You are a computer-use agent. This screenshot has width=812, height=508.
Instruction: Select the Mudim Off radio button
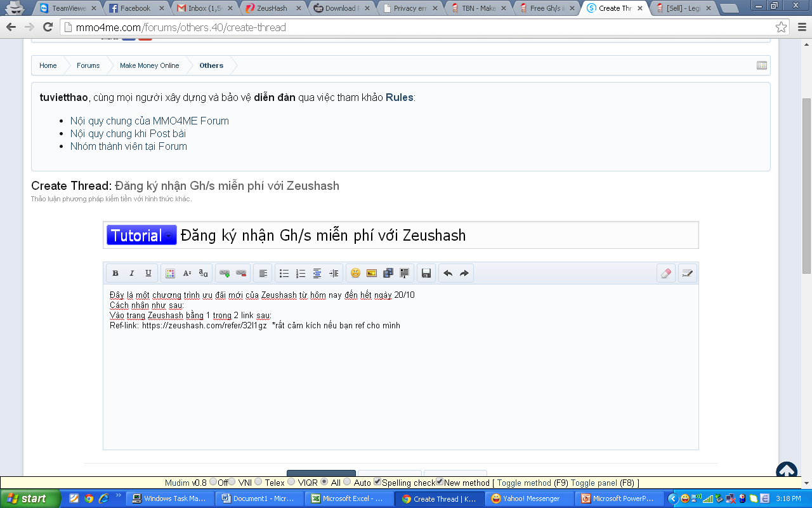pyautogui.click(x=213, y=482)
